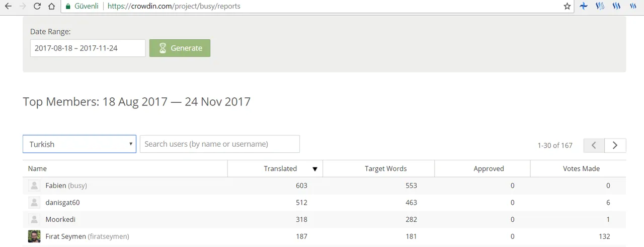The height and width of the screenshot is (247, 644).
Task: Click the green padlock security icon
Action: [x=68, y=7]
